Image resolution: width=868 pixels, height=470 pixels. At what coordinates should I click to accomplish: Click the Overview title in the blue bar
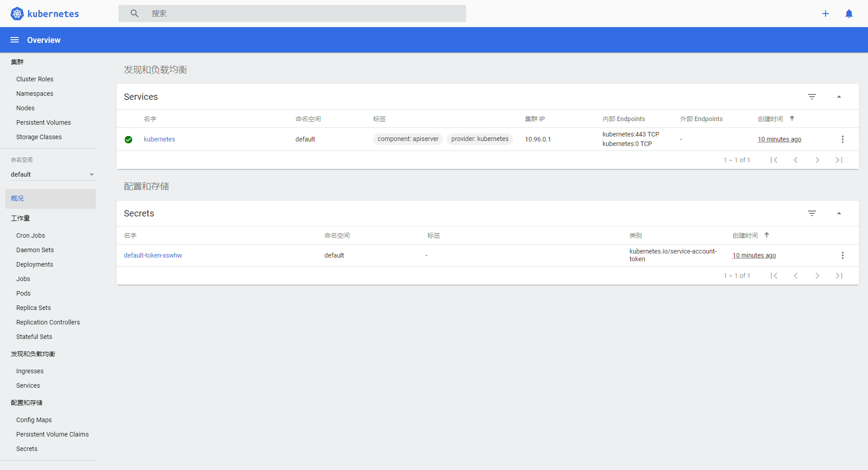(44, 40)
